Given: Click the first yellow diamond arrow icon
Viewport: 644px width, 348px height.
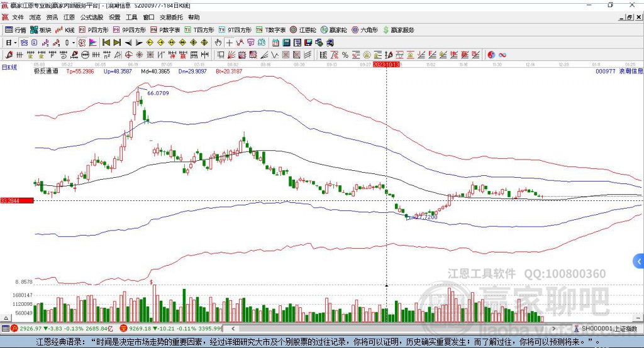Looking at the screenshot, I should (150, 43).
